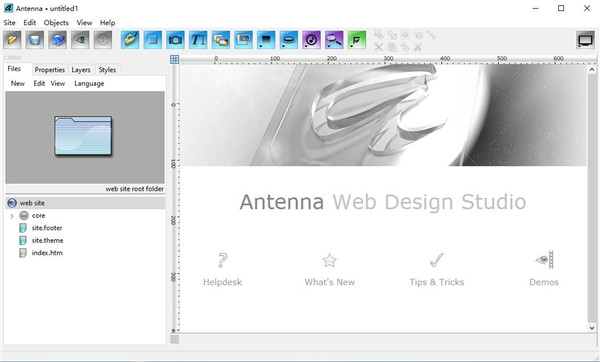
Task: Click the open folder toolbar icon
Action: pos(12,40)
